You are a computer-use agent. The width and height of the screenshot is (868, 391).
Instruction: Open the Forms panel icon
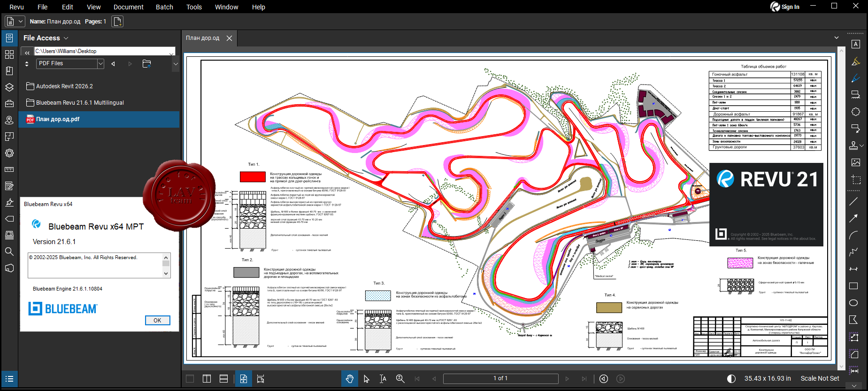(x=9, y=186)
